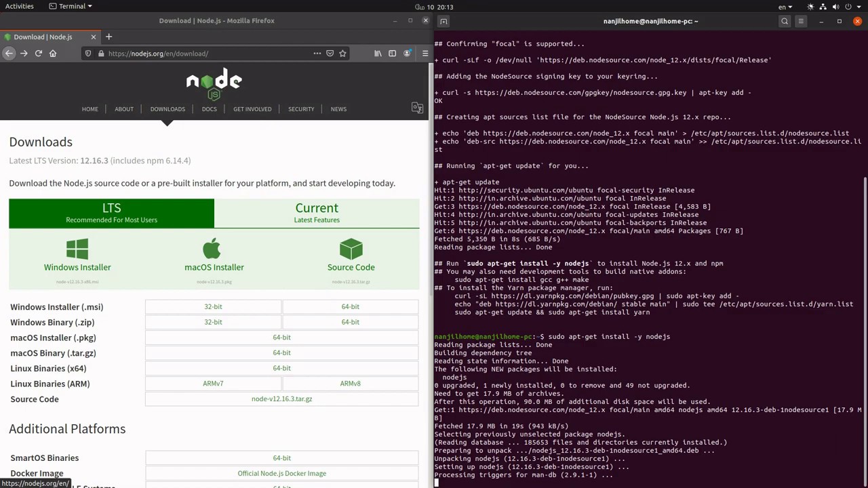
Task: Close the Download | Node.js tab
Action: pyautogui.click(x=94, y=37)
